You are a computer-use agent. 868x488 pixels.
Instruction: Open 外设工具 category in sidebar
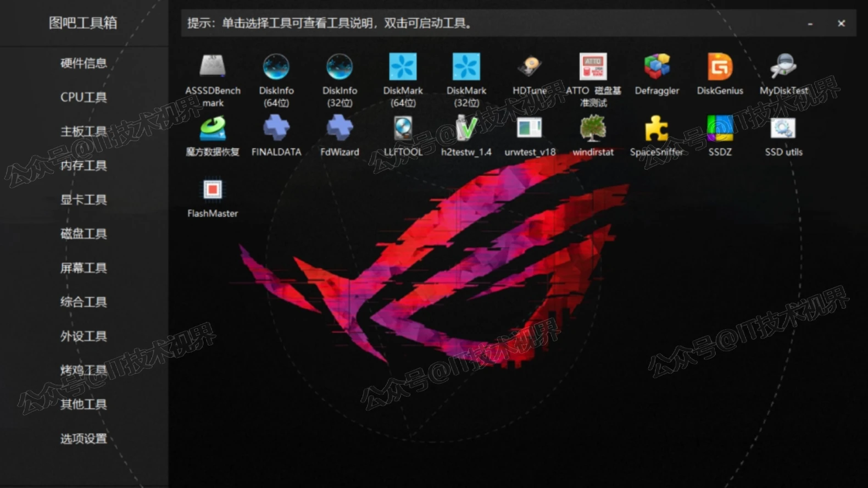(x=84, y=336)
